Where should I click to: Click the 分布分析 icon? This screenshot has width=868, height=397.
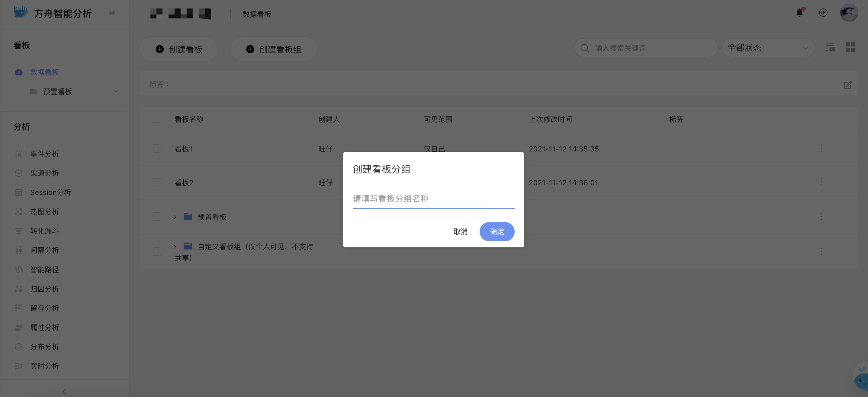tap(18, 347)
